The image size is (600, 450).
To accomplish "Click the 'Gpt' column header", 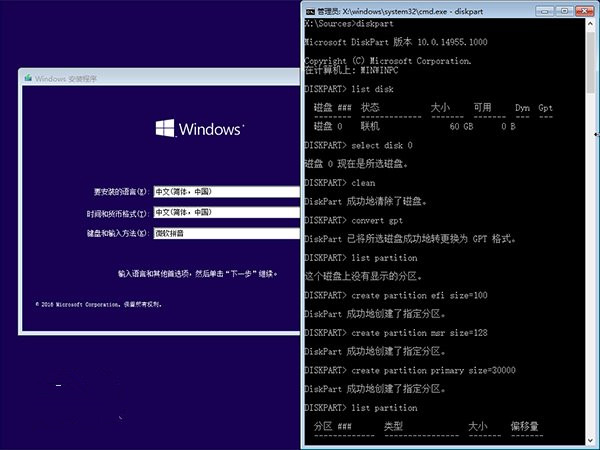I will pos(546,108).
